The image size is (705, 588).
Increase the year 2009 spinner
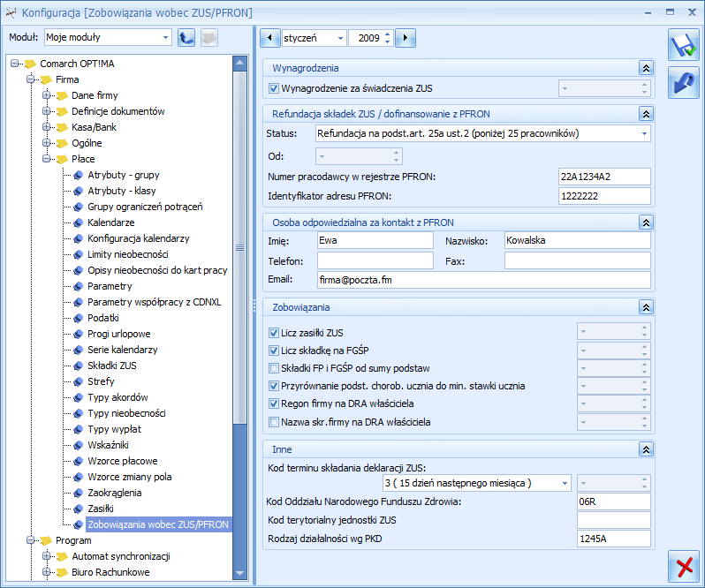click(388, 34)
